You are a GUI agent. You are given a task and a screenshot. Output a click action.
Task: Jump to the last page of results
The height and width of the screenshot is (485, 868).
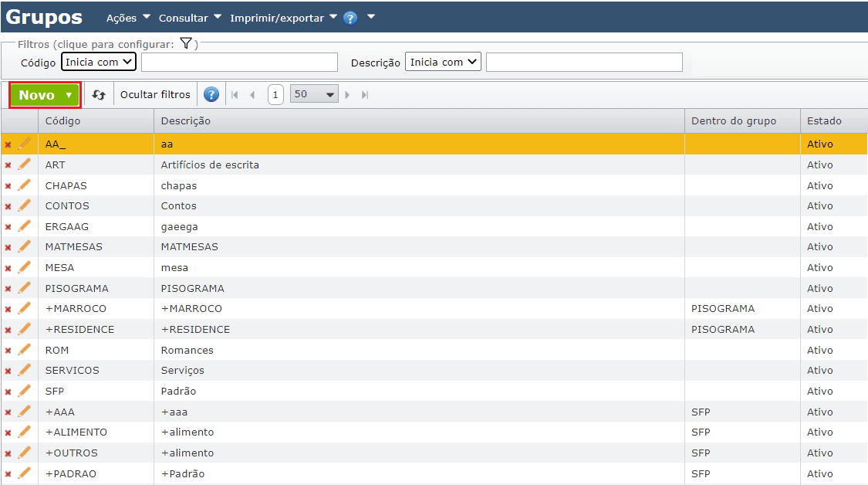point(364,95)
